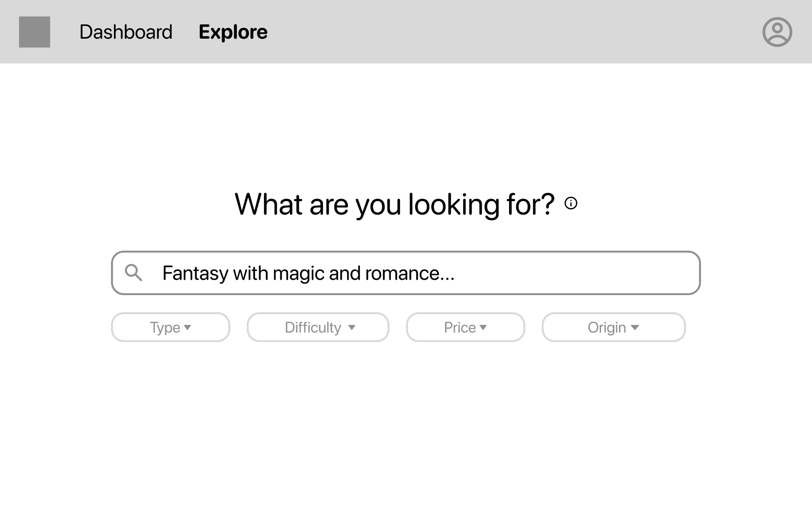Switch to the Dashboard tab
812x528 pixels.
(126, 32)
